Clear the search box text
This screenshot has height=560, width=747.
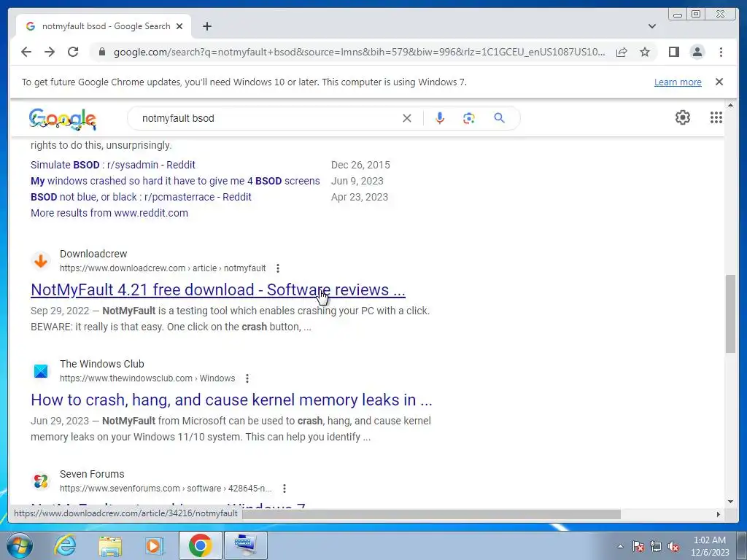tap(407, 118)
